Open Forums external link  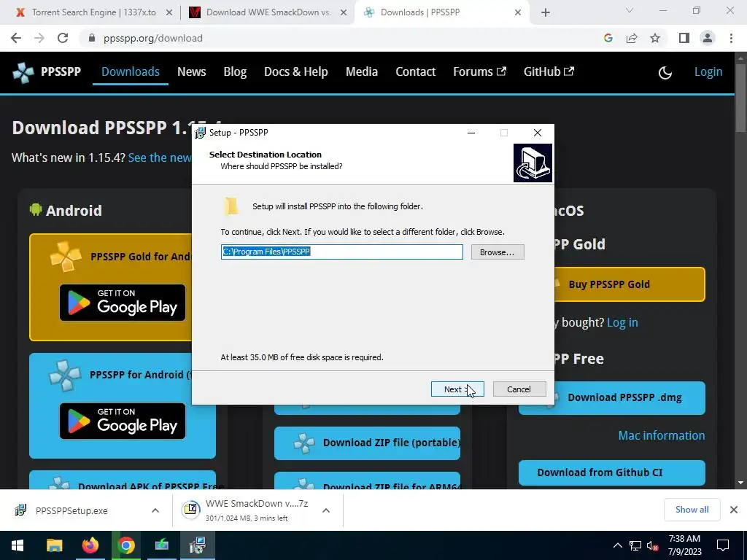(x=479, y=72)
